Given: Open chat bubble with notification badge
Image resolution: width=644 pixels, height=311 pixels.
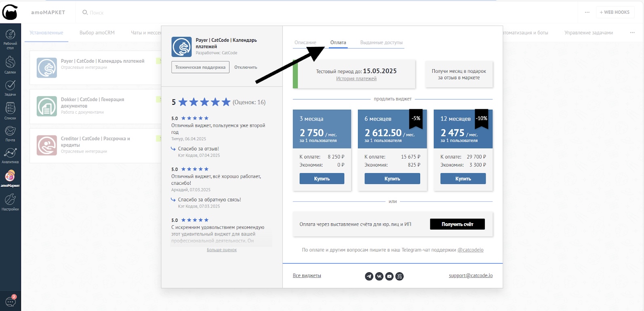Looking at the screenshot, I should (x=11, y=301).
